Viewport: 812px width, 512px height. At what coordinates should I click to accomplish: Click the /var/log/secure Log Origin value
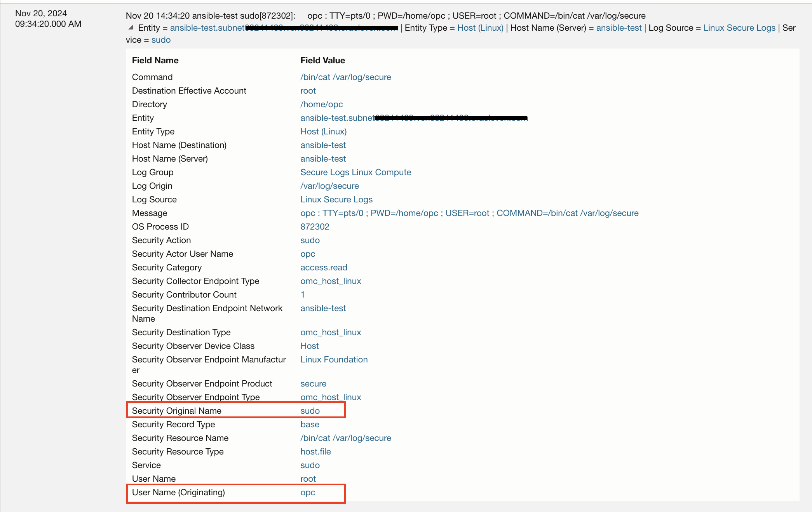(x=329, y=186)
